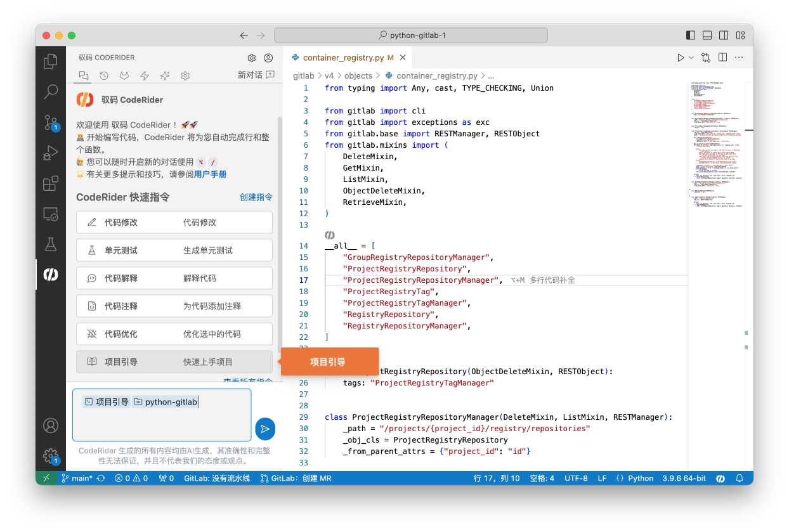Image resolution: width=789 pixels, height=532 pixels.
Task: Run the Python file
Action: point(681,58)
